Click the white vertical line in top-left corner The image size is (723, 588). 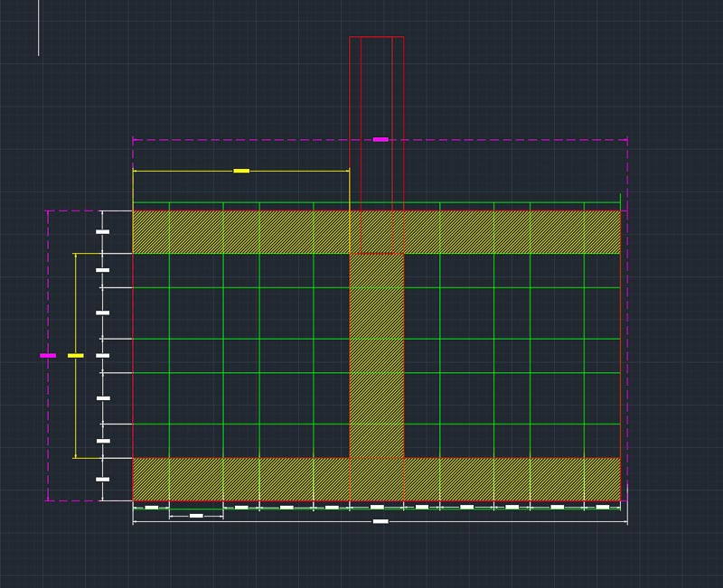pos(39,27)
